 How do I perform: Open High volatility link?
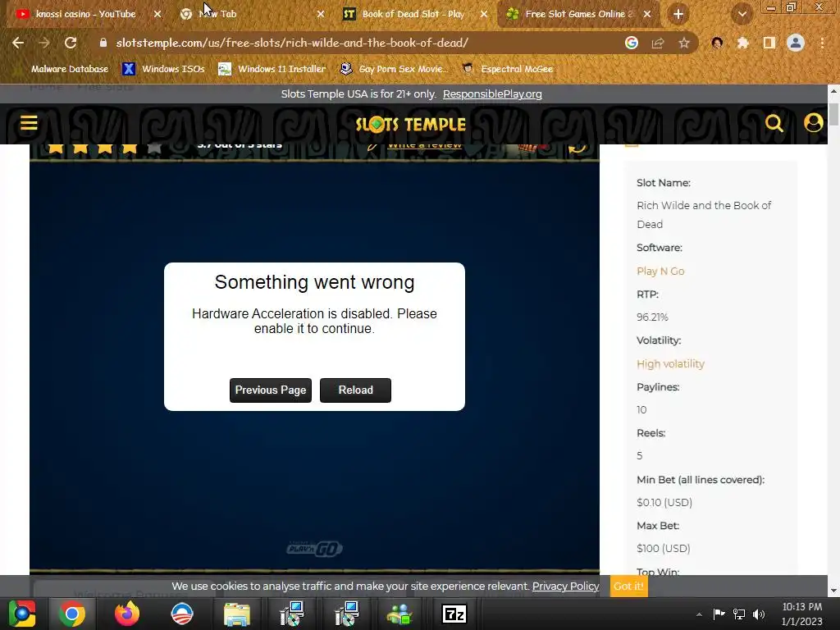[670, 363]
